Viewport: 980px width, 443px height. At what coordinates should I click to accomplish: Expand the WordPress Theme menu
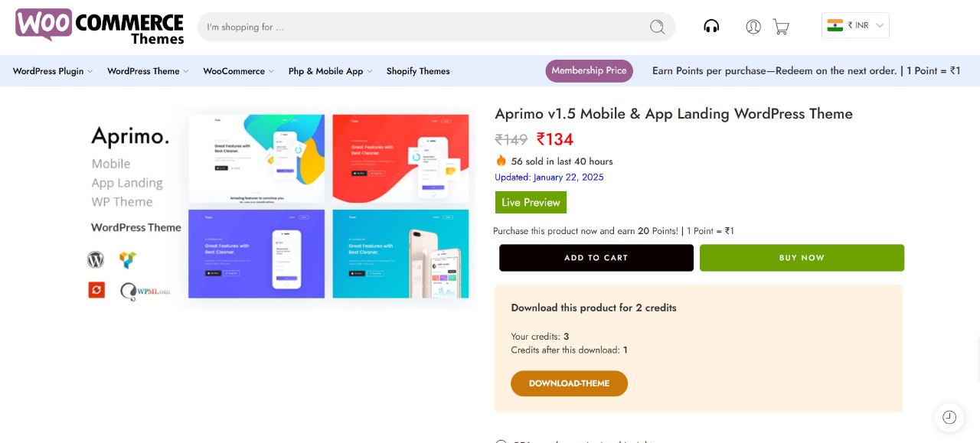click(147, 71)
